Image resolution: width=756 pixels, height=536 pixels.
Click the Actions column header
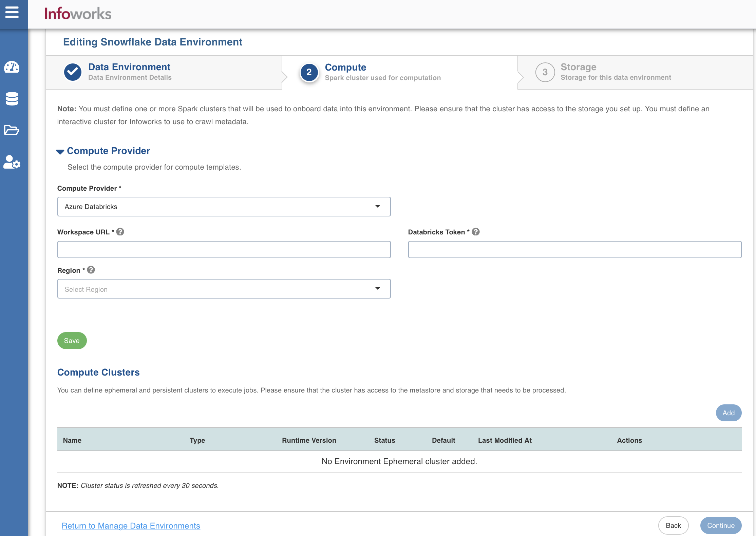(629, 440)
